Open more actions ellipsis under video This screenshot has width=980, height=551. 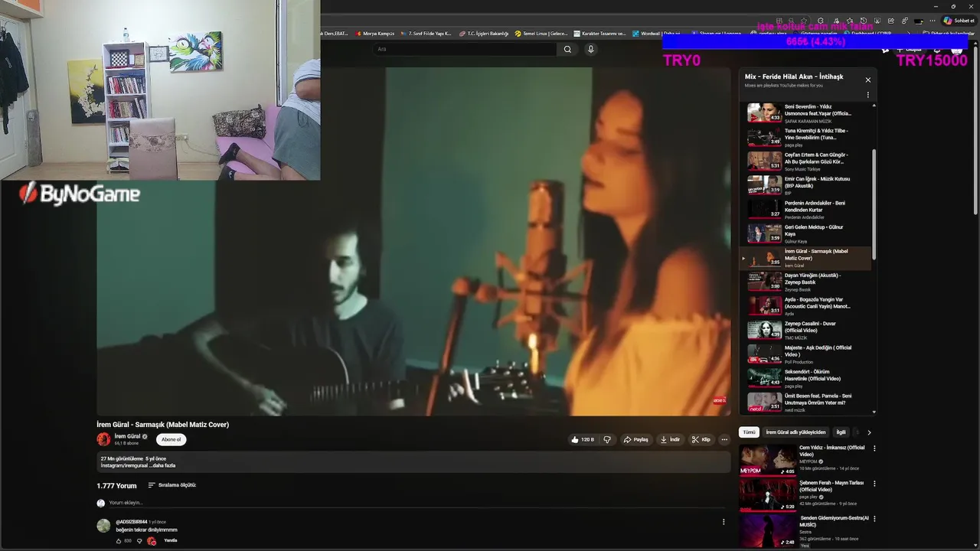(724, 439)
